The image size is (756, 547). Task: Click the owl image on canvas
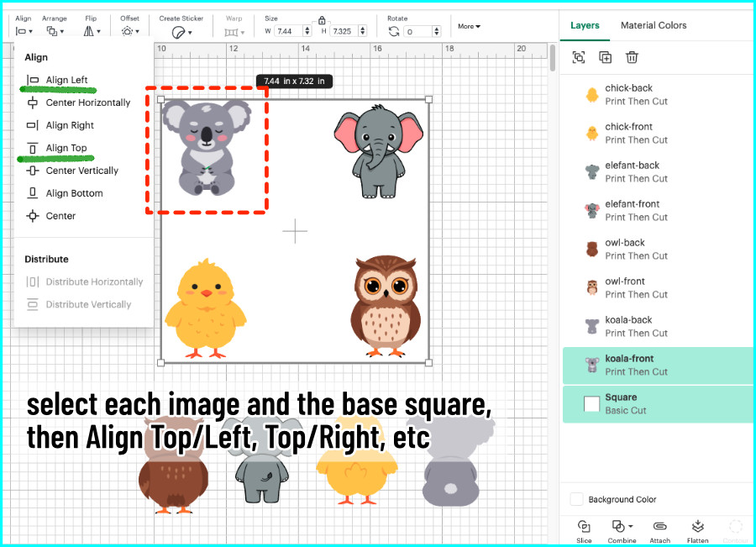[x=386, y=307]
